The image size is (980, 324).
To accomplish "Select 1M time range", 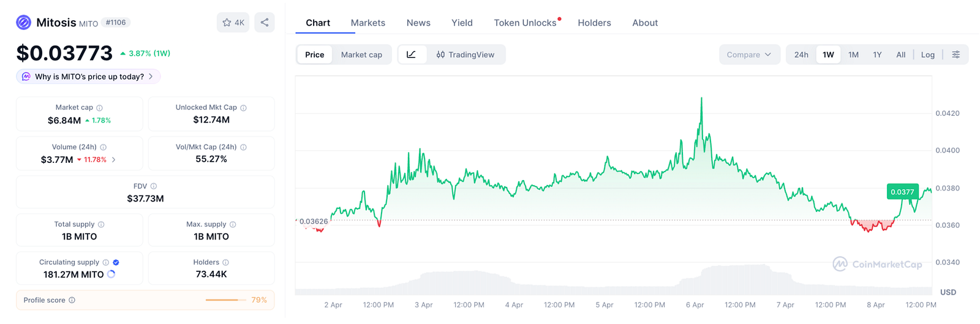I will [853, 55].
